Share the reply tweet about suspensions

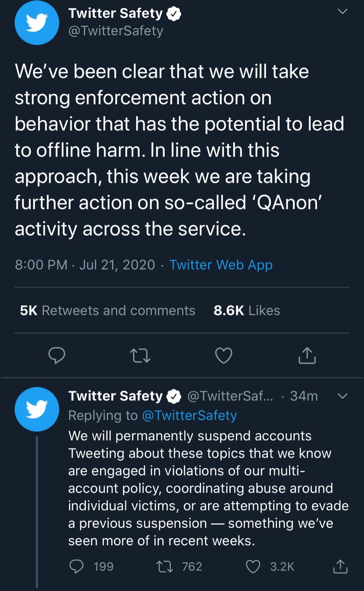[340, 566]
